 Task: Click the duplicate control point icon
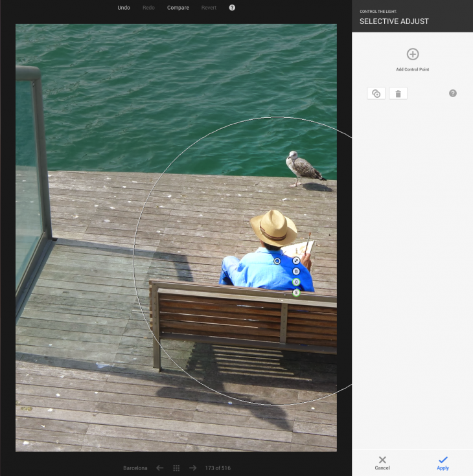(376, 93)
